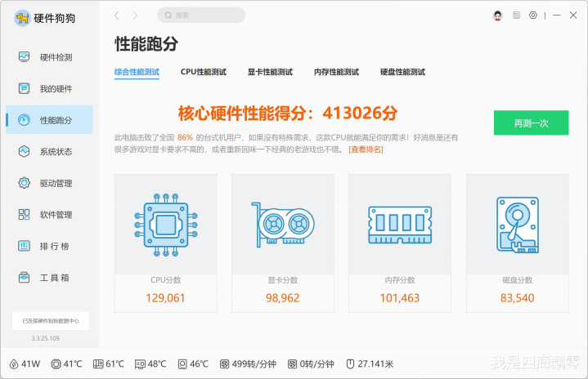Image resolution: width=588 pixels, height=379 pixels.
Task: Click the CPU temperature icon 41℃
Action: [56, 364]
